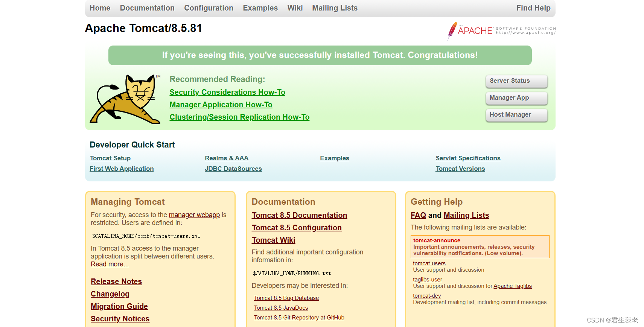
Task: Click the FAQ link in Getting Help
Action: [418, 215]
